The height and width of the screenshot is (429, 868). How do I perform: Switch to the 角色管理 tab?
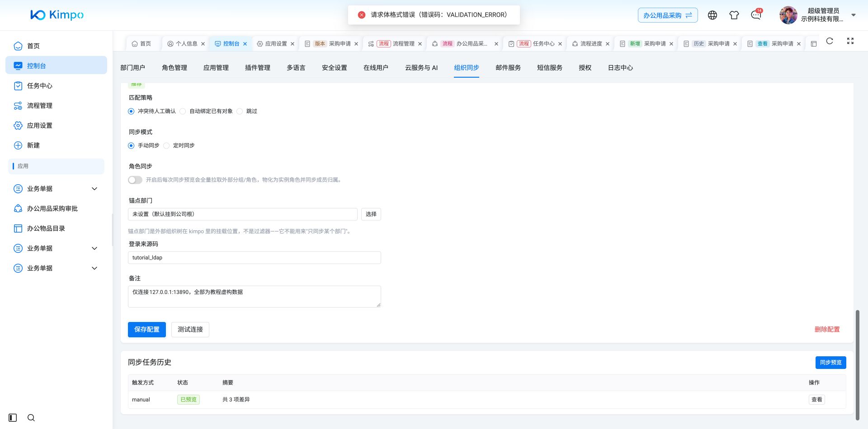tap(175, 68)
